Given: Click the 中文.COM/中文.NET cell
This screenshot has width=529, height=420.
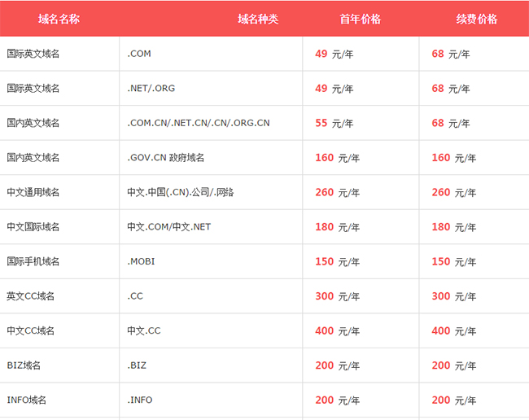Looking at the screenshot, I should click(168, 227).
